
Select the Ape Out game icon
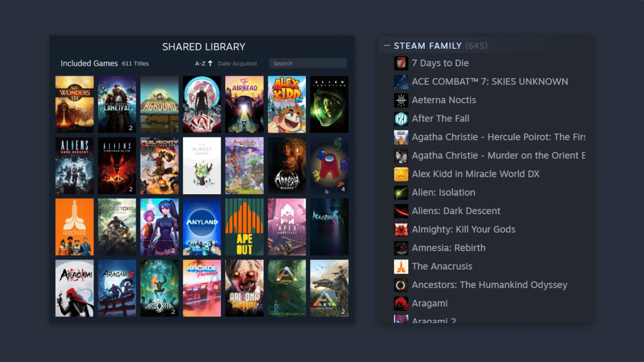point(244,227)
